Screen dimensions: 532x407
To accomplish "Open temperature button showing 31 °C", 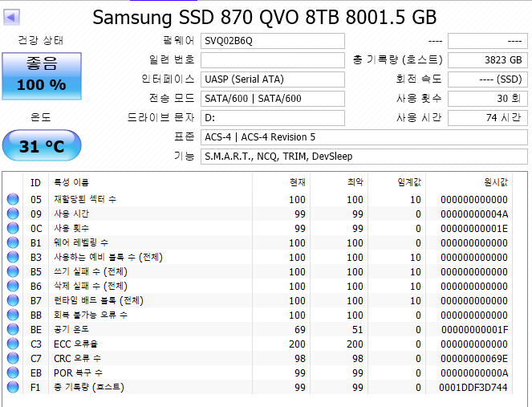I will 42,145.
